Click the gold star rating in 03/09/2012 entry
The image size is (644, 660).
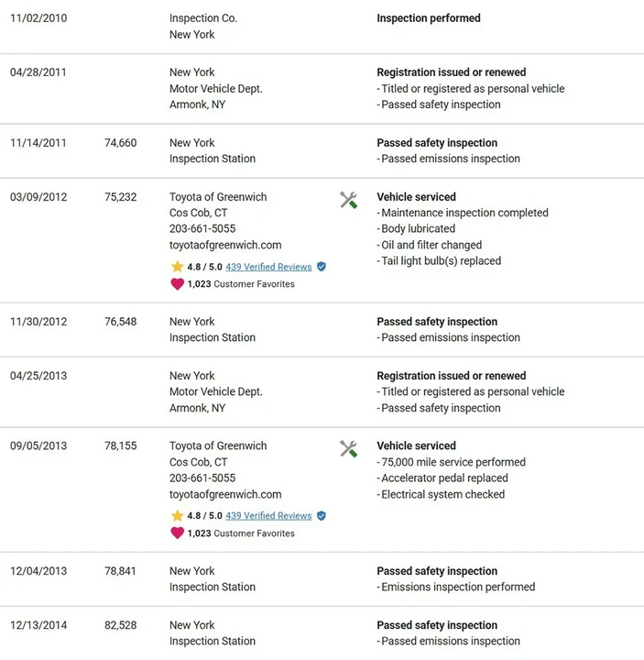(177, 267)
